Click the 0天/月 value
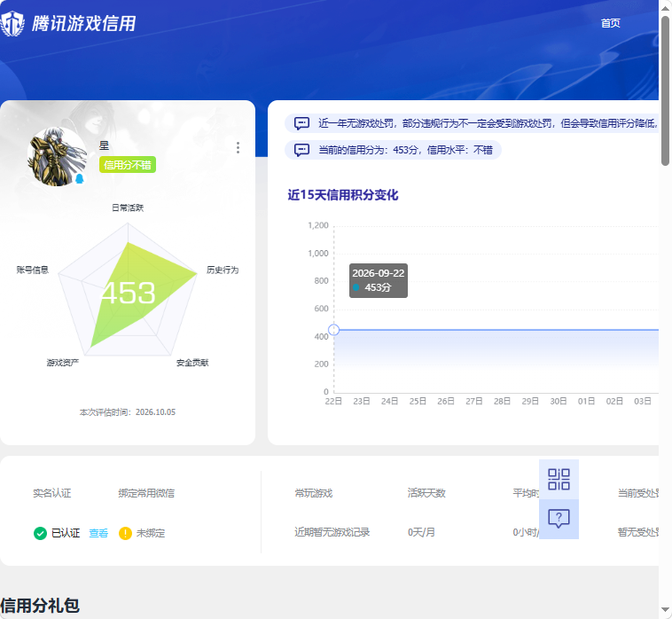The image size is (672, 619). point(421,532)
